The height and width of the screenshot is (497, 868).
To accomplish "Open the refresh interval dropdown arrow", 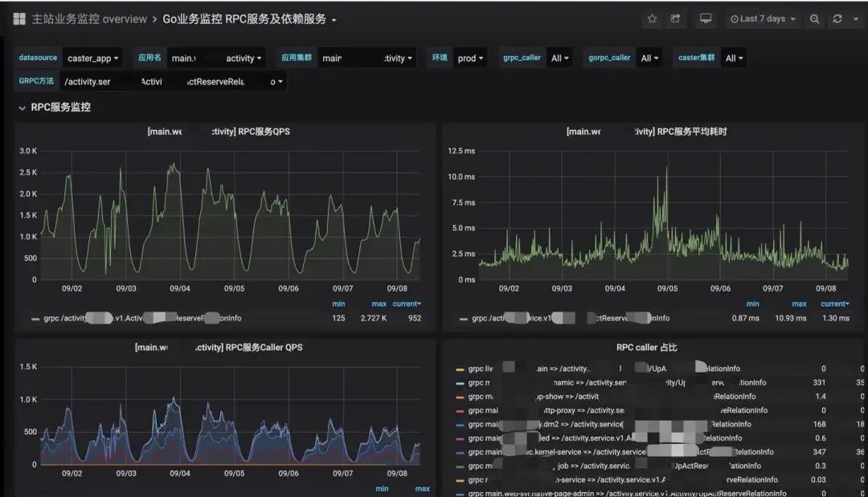I will point(856,18).
